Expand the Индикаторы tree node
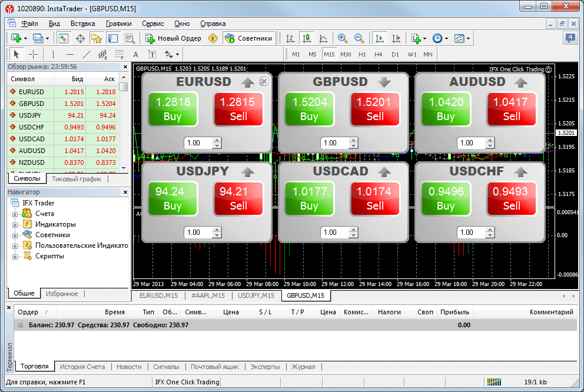 click(15, 224)
